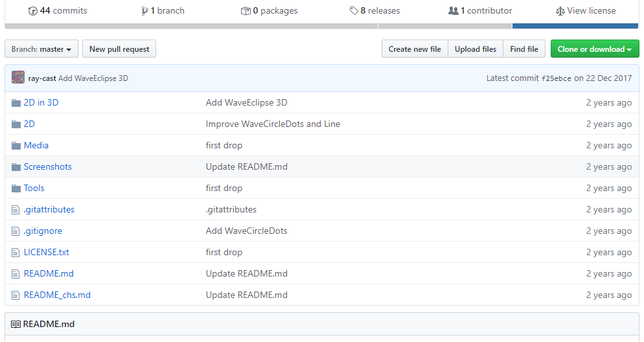Click the folder icon for Screenshots

pos(16,167)
